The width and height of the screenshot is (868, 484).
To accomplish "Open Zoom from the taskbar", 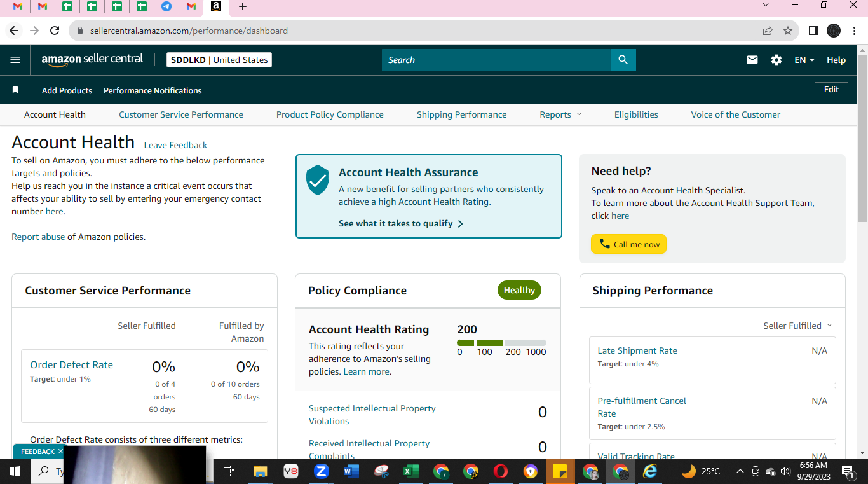I will (322, 471).
